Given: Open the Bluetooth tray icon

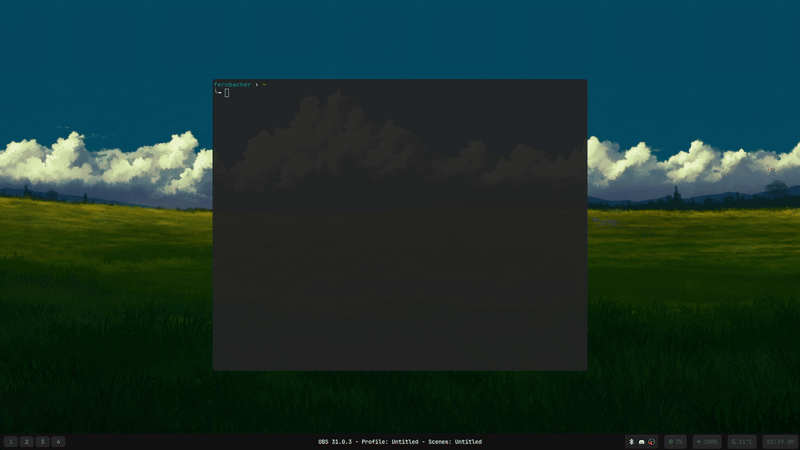Looking at the screenshot, I should click(x=631, y=441).
